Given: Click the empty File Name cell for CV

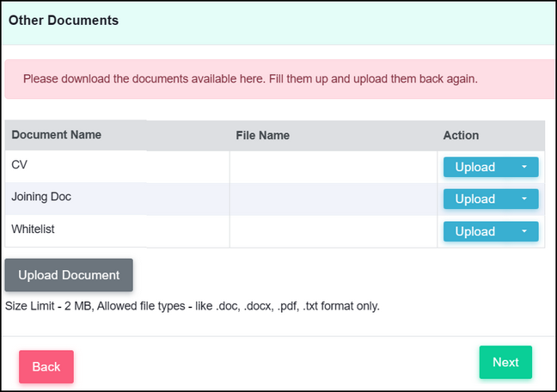Looking at the screenshot, I should pyautogui.click(x=334, y=167).
